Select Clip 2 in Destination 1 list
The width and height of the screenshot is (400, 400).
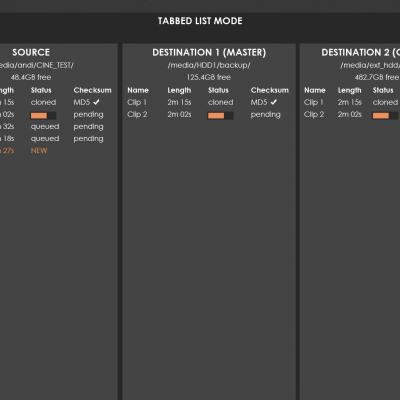(137, 114)
